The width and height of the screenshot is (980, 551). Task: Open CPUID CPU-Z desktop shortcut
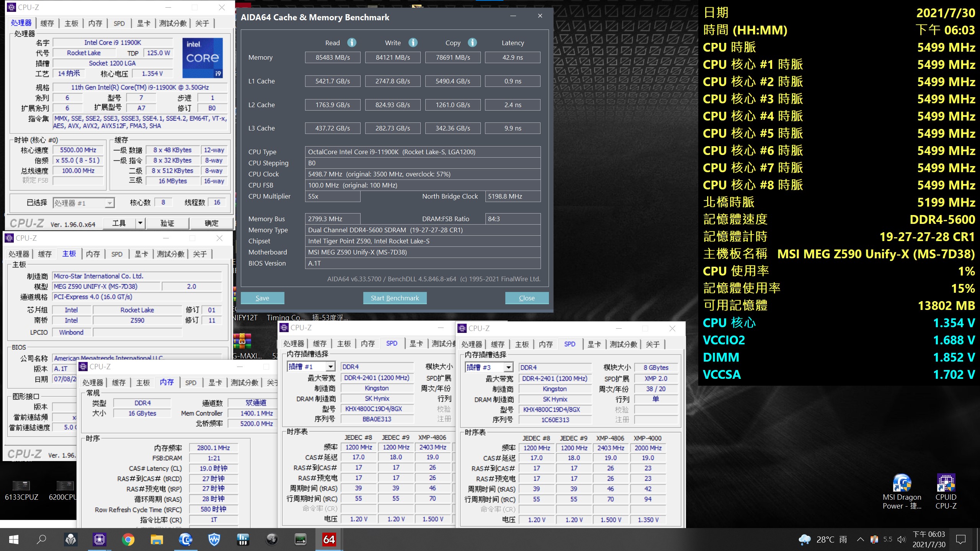tap(946, 492)
